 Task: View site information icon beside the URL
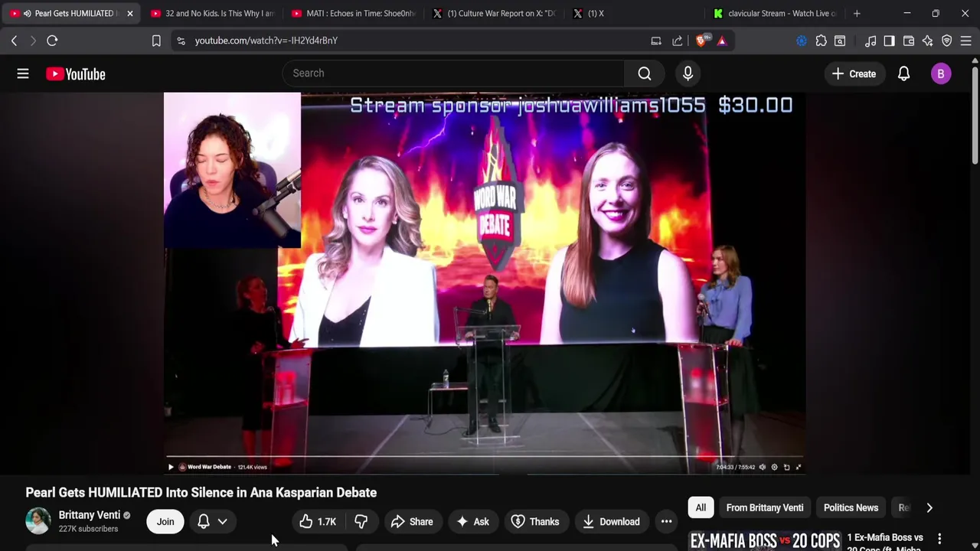[x=181, y=41]
